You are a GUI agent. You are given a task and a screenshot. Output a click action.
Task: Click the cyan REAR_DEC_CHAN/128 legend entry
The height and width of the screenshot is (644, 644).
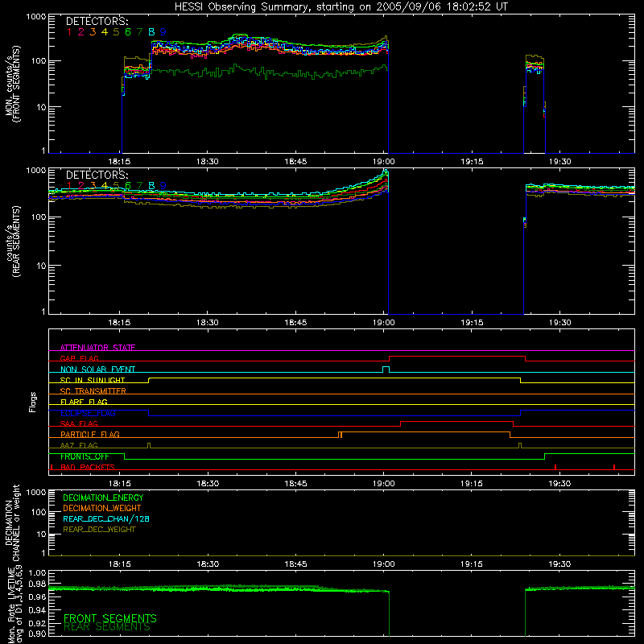pyautogui.click(x=106, y=519)
